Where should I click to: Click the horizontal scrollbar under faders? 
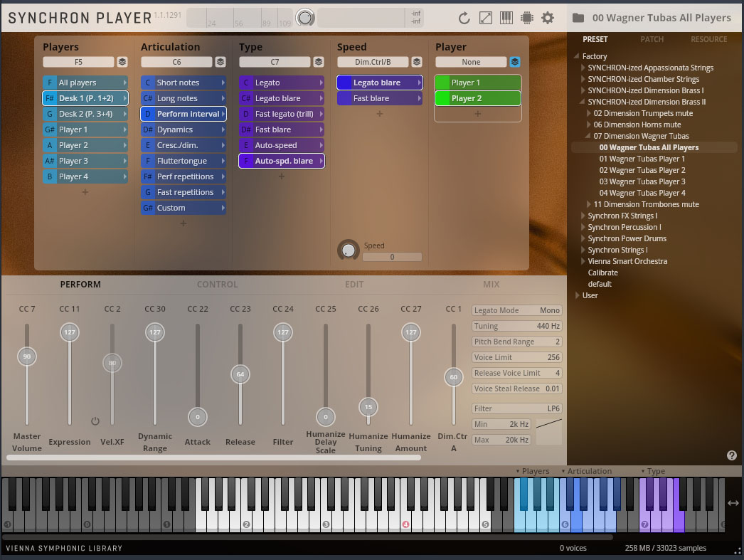213,458
